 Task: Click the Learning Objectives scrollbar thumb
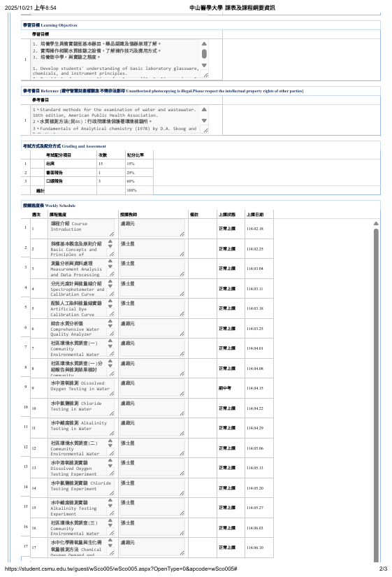coord(204,54)
